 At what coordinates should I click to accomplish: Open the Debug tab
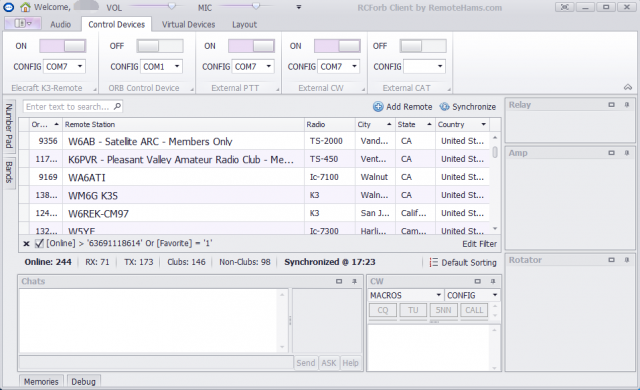[83, 381]
